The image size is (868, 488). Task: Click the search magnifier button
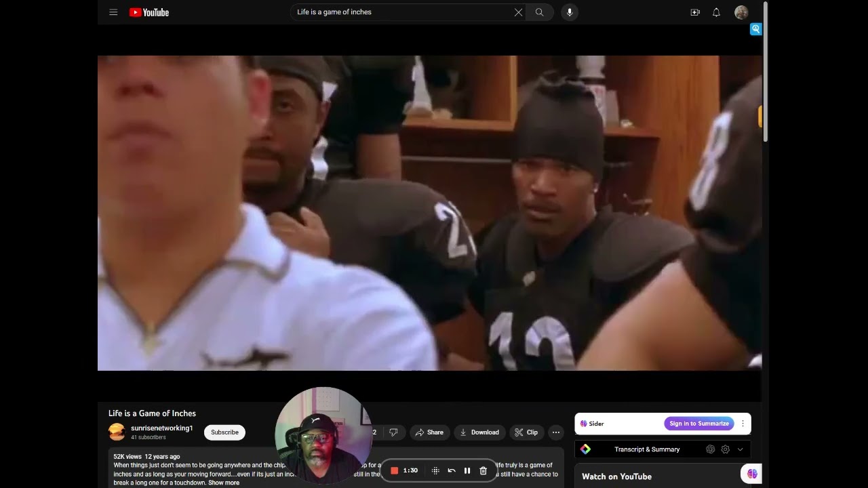(540, 12)
